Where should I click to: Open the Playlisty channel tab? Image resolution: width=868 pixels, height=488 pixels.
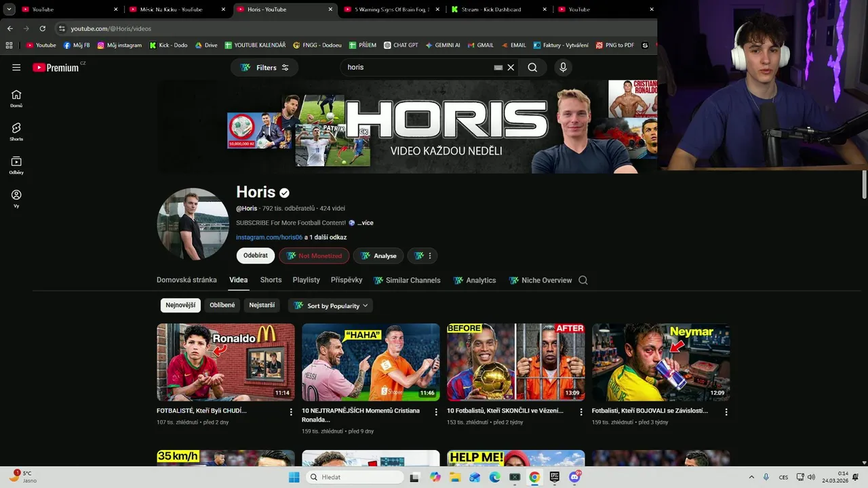[306, 280]
